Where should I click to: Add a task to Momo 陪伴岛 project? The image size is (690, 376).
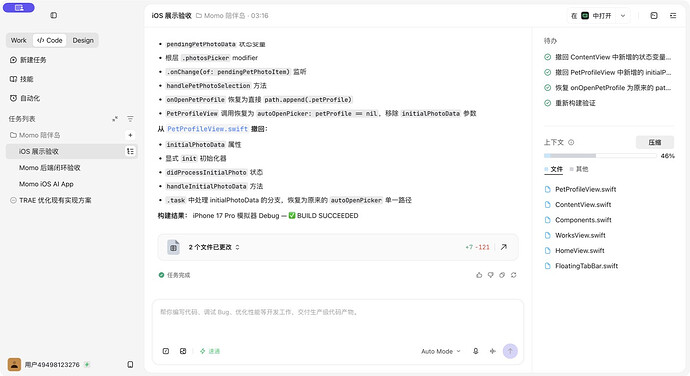pos(130,135)
